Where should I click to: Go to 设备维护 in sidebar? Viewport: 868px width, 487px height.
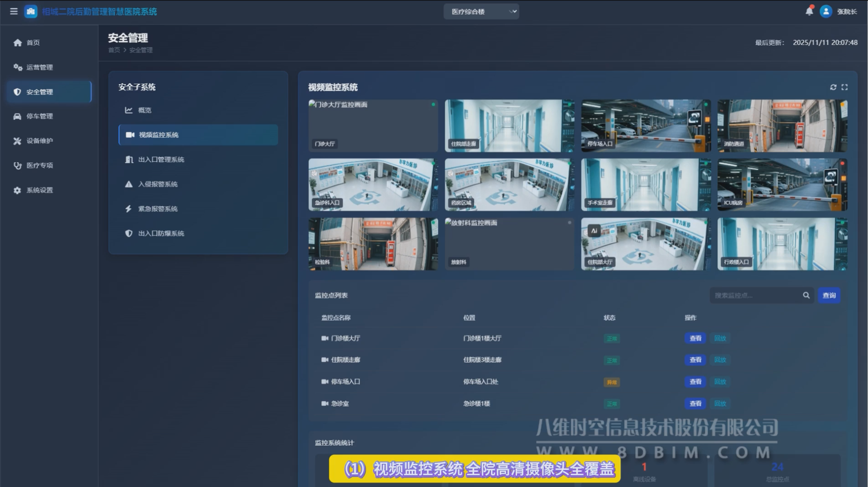[x=40, y=141]
